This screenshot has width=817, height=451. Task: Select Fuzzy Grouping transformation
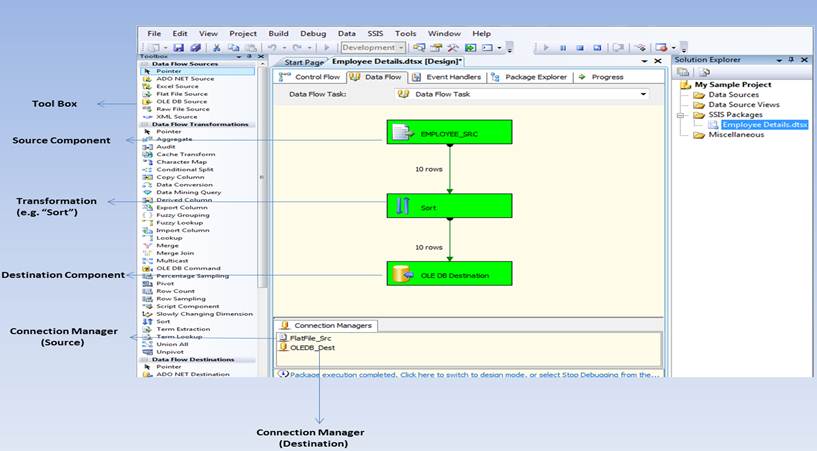pyautogui.click(x=183, y=215)
